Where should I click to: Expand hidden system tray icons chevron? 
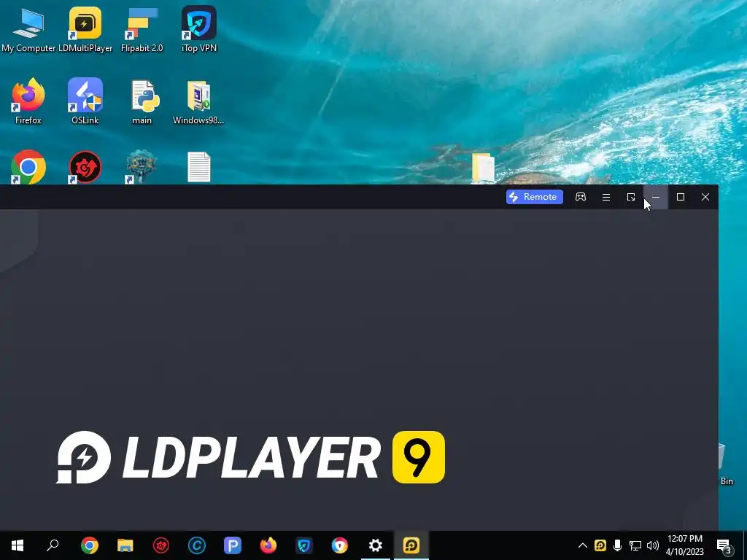tap(583, 545)
